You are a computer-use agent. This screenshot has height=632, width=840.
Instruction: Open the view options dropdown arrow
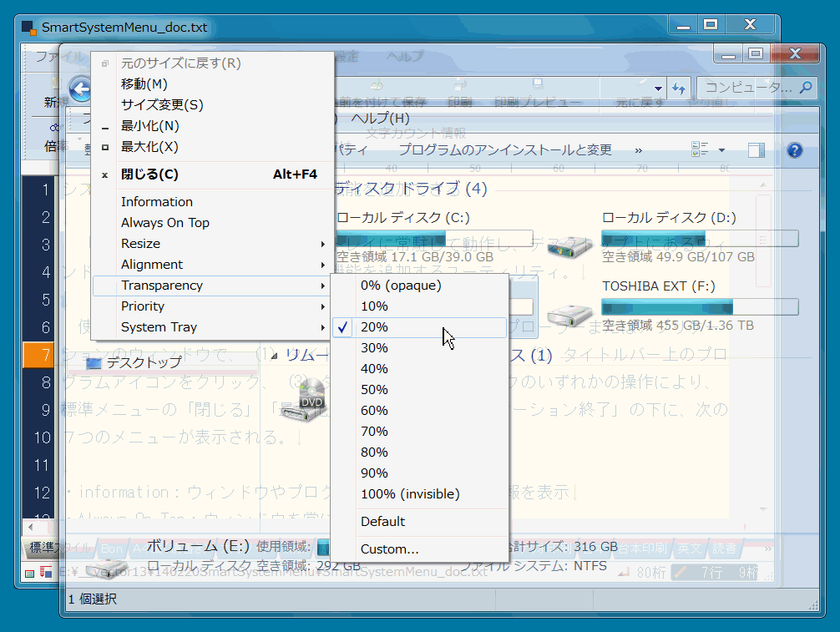click(x=721, y=150)
